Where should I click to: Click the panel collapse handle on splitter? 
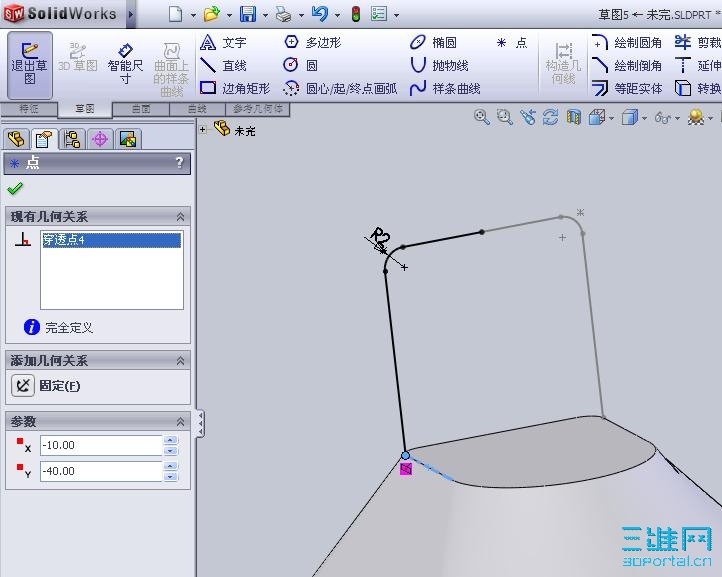click(x=200, y=424)
